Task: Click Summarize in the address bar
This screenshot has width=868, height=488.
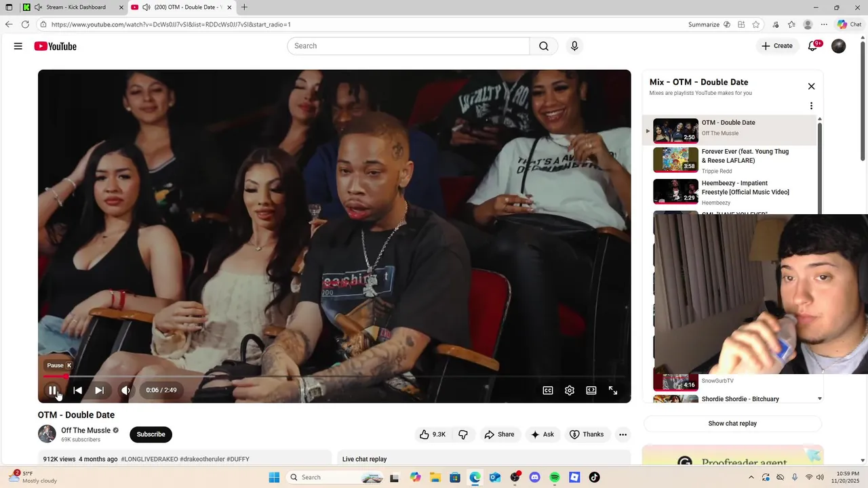Action: 704,24
